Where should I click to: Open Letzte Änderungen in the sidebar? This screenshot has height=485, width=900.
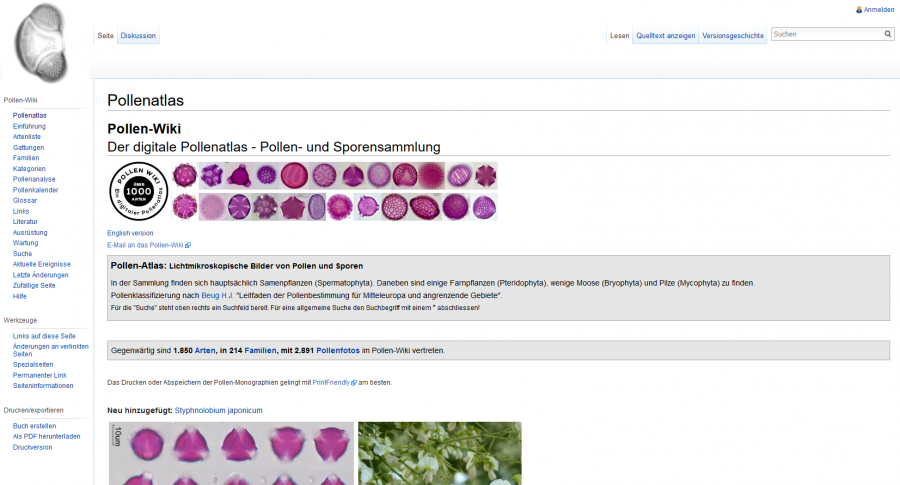41,275
